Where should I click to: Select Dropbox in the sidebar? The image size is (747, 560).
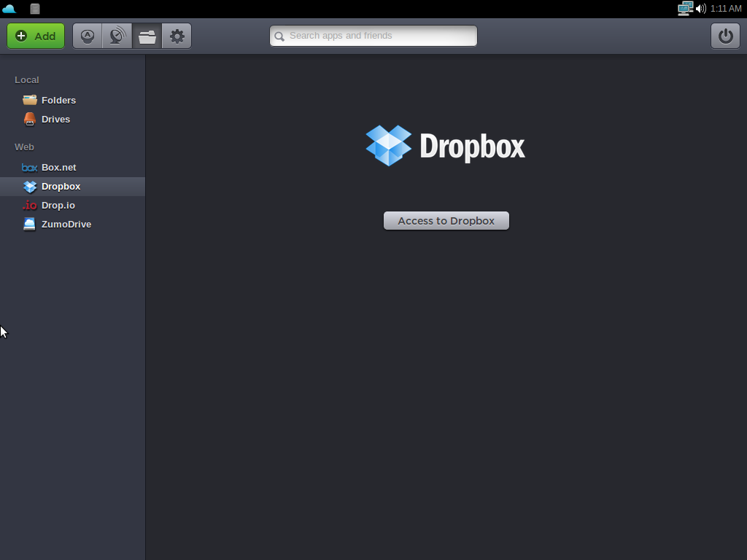(x=72, y=186)
